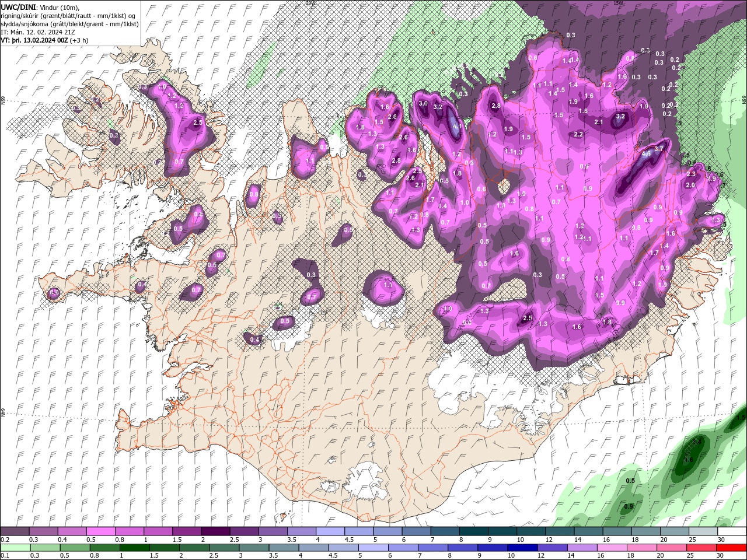Click the 8 indigo swatch in the bottom legend row
Screen dimensions: 747x560
click(463, 548)
